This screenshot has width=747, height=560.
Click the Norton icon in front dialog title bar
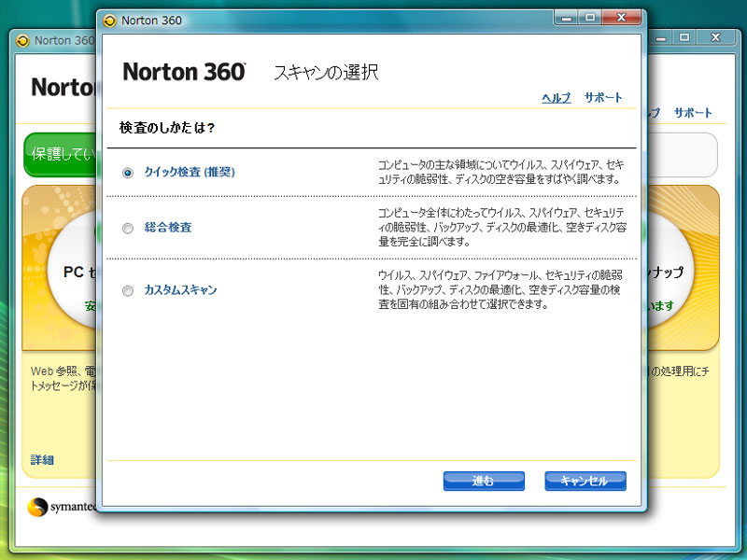(x=109, y=21)
